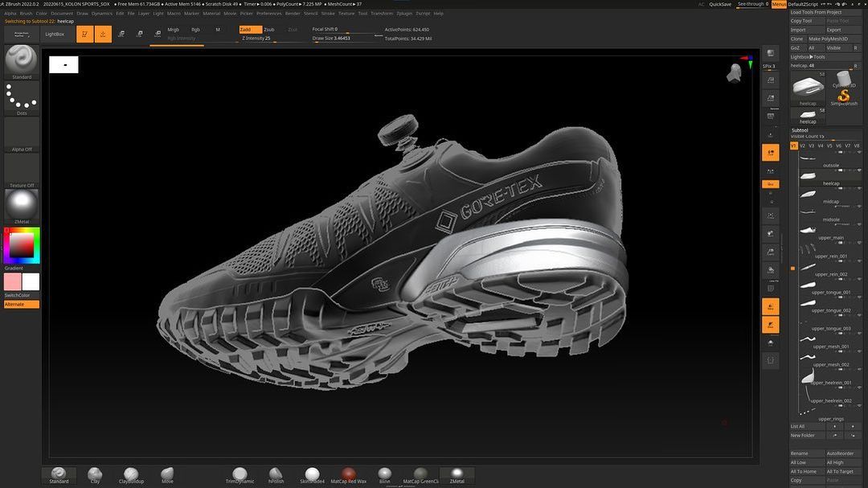Pick the ClayBuildup brush

click(x=131, y=475)
